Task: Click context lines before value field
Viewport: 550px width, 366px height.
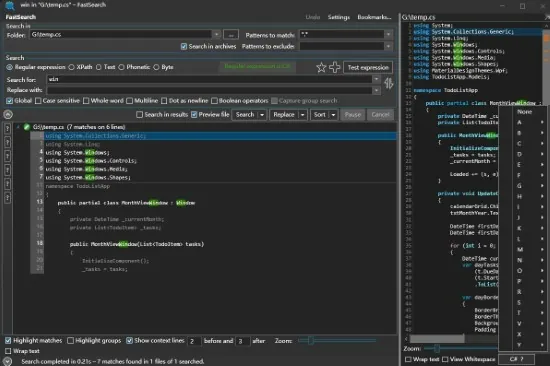Action: (194, 341)
